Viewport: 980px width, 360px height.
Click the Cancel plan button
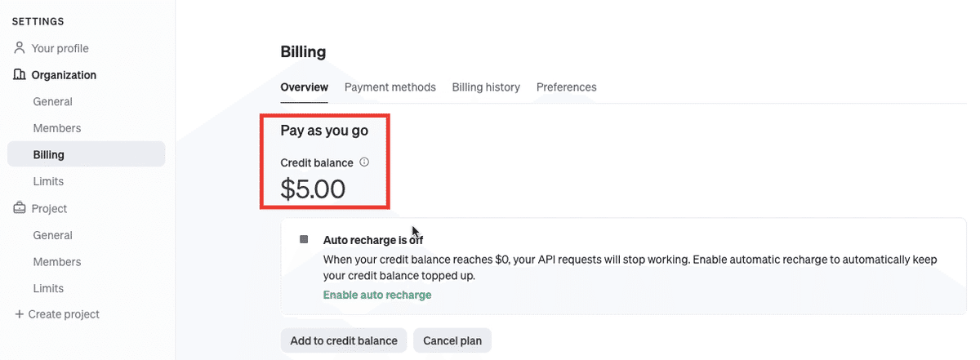pos(452,340)
